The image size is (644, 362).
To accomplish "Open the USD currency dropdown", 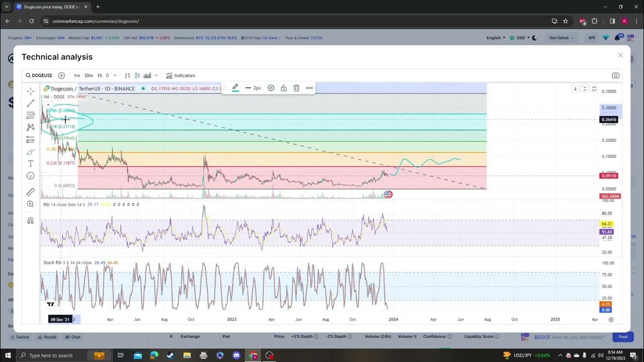I will click(520, 38).
